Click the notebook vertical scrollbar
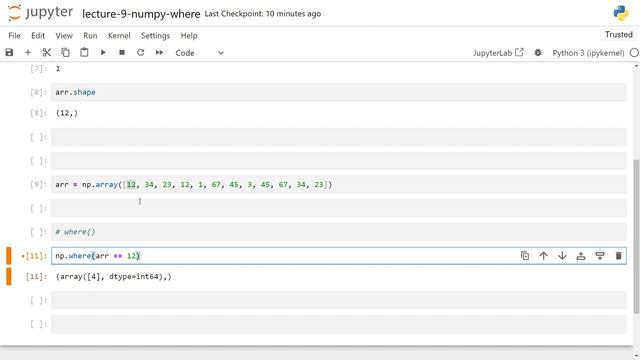 (636, 237)
